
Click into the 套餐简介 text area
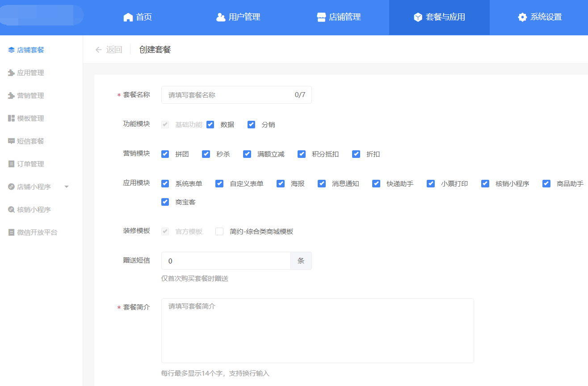pyautogui.click(x=317, y=331)
